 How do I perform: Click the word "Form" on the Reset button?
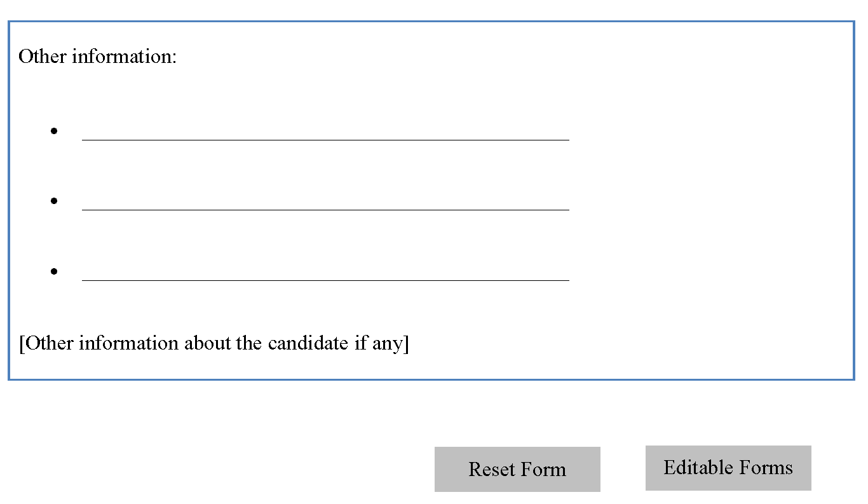pyautogui.click(x=543, y=469)
